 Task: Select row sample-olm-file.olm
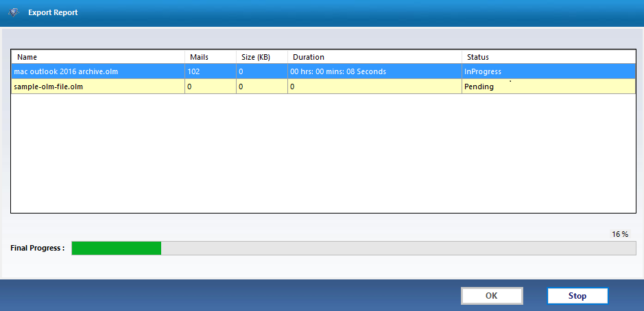323,87
